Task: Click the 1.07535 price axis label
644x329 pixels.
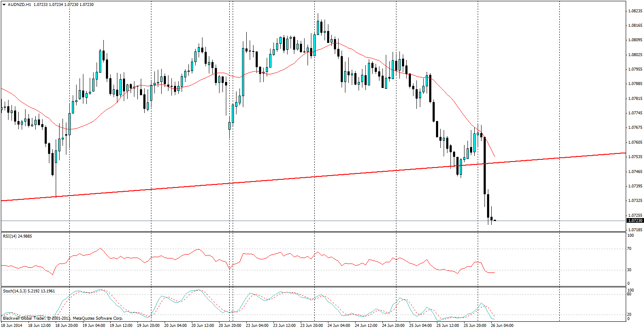Action: click(x=635, y=157)
